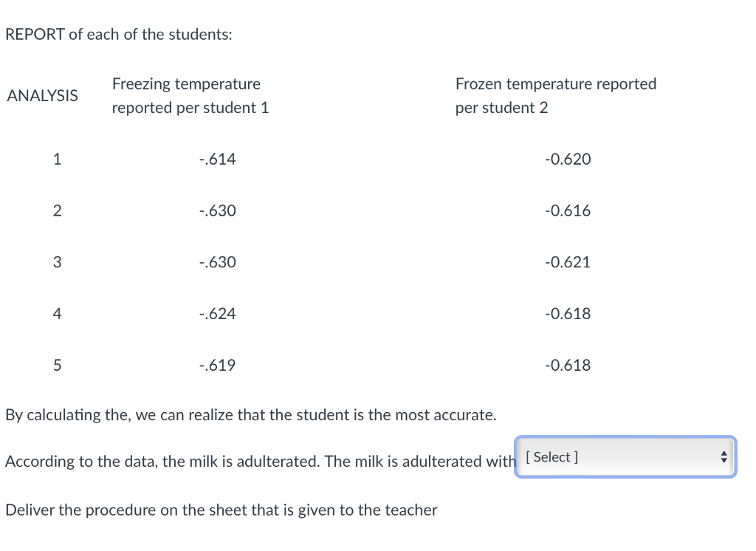Click student 2 value -0.620
The image size is (756, 551).
(x=568, y=159)
